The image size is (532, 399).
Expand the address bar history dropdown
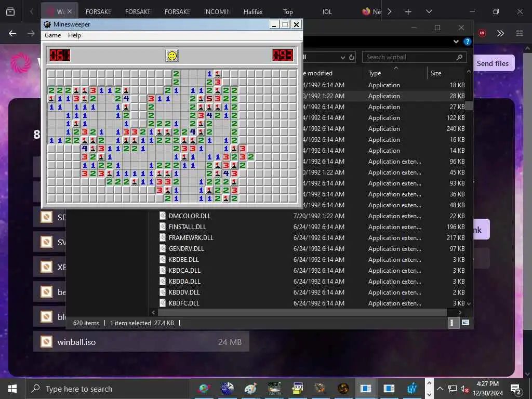point(343,58)
